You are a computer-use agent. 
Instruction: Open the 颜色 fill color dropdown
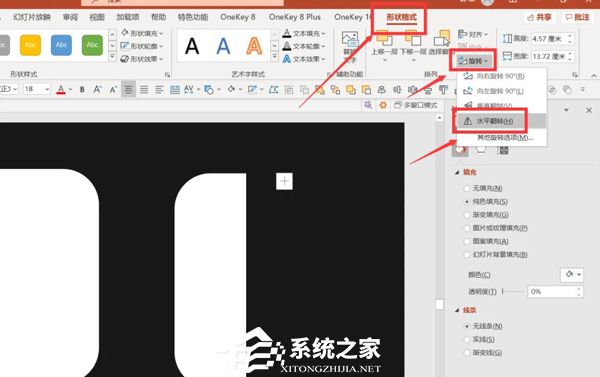[x=572, y=274]
